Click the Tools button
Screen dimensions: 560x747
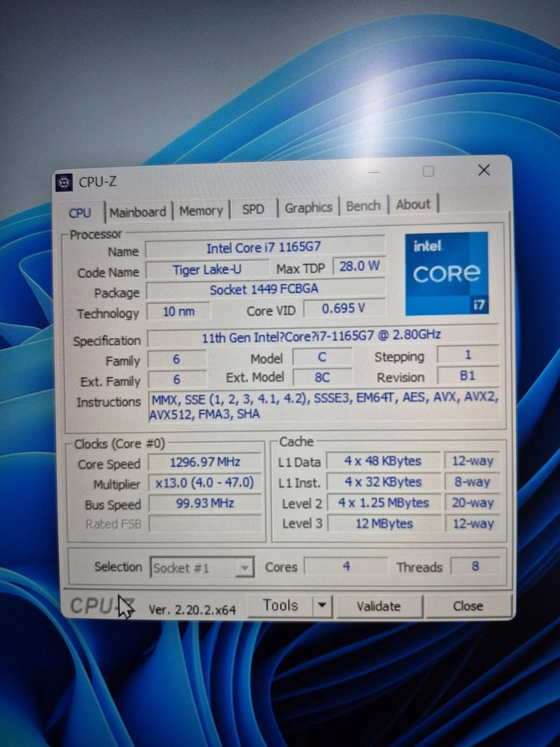281,606
